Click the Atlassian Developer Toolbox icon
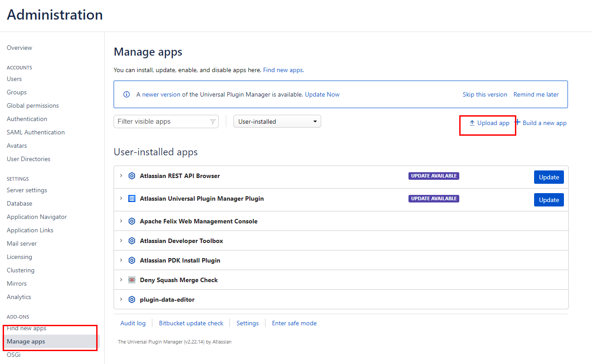 point(132,241)
